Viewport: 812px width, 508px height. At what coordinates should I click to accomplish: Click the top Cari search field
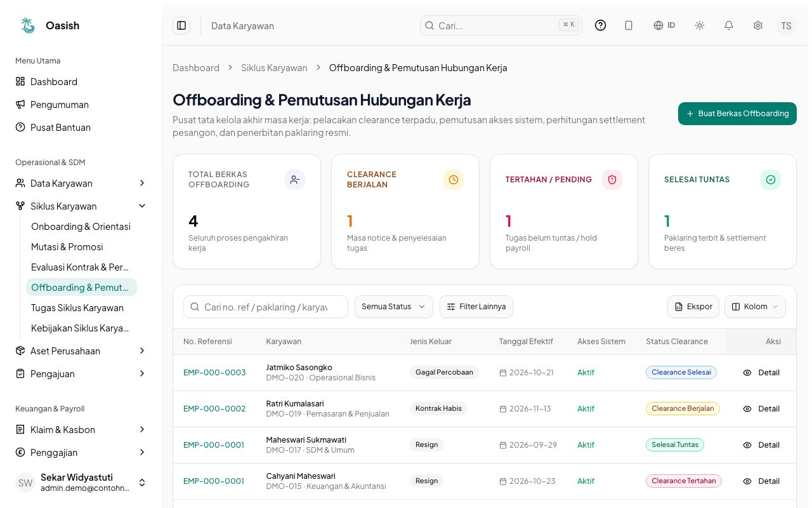point(501,25)
